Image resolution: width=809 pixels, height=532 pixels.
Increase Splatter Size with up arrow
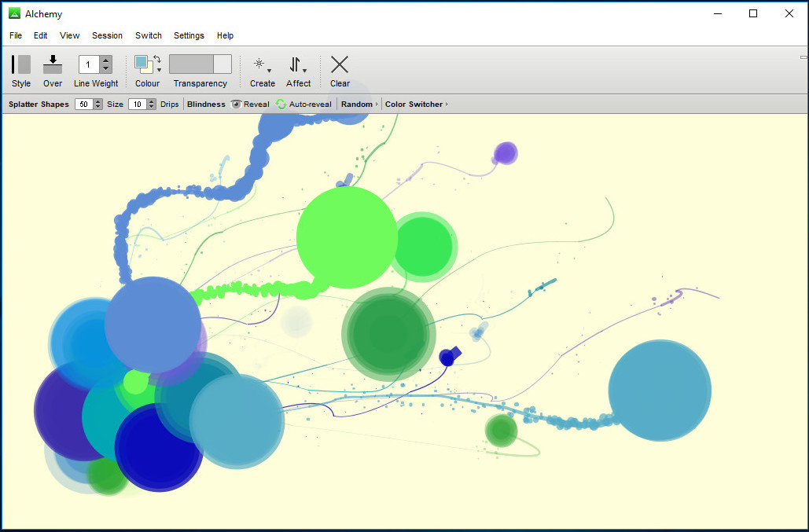pos(151,101)
